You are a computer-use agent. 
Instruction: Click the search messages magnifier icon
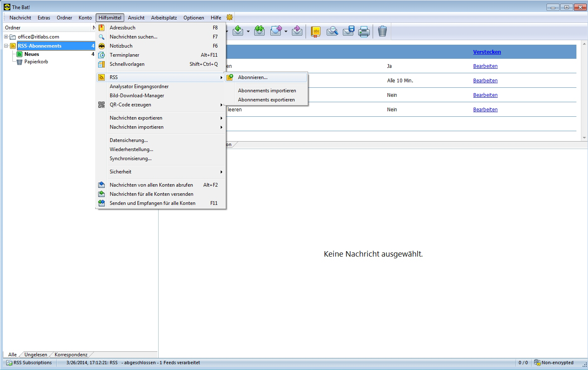click(x=332, y=31)
